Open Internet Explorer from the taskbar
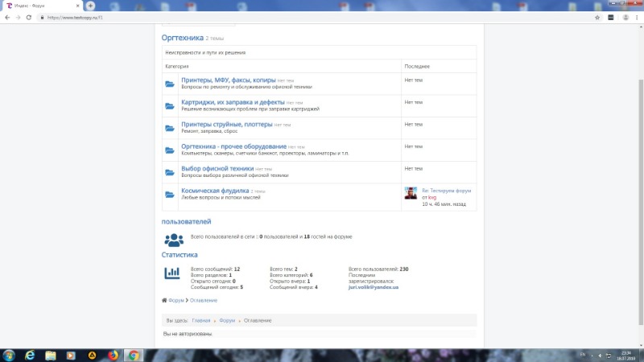The height and width of the screenshot is (362, 644). pyautogui.click(x=30, y=355)
